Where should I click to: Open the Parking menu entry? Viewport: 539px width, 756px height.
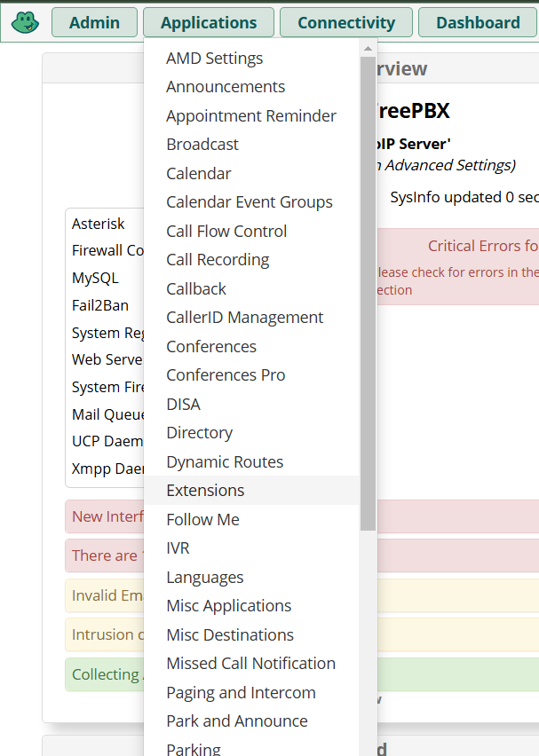pos(251,746)
